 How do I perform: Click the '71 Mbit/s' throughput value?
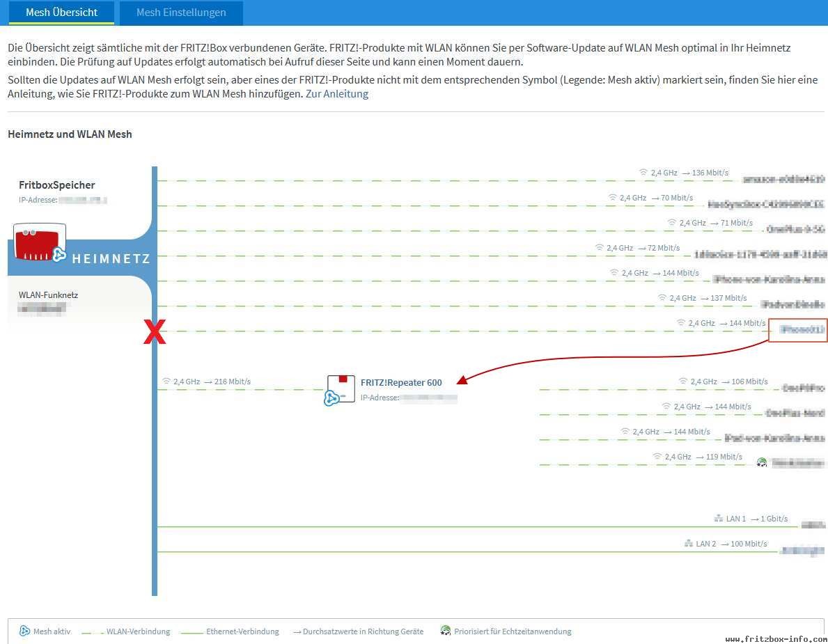pyautogui.click(x=737, y=223)
